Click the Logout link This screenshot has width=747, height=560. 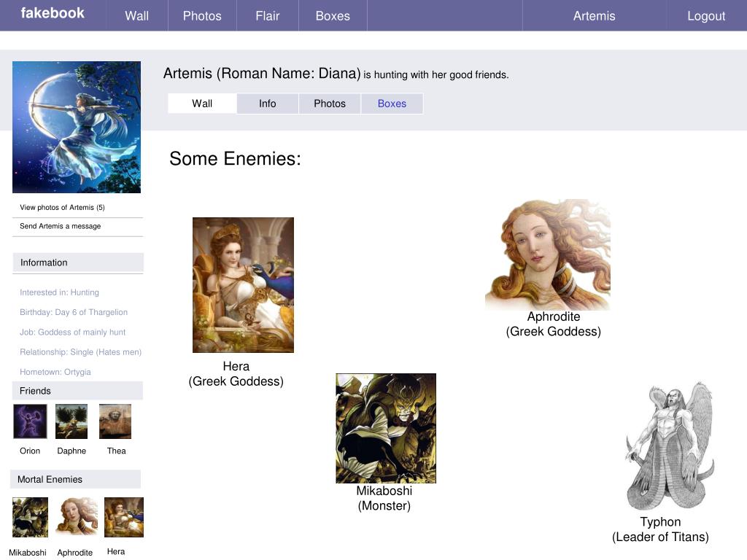click(706, 16)
